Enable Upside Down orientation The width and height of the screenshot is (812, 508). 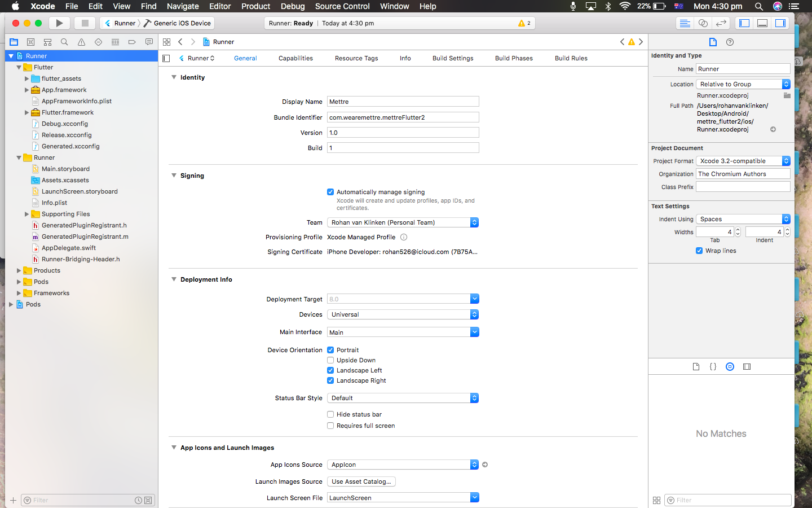(x=330, y=360)
